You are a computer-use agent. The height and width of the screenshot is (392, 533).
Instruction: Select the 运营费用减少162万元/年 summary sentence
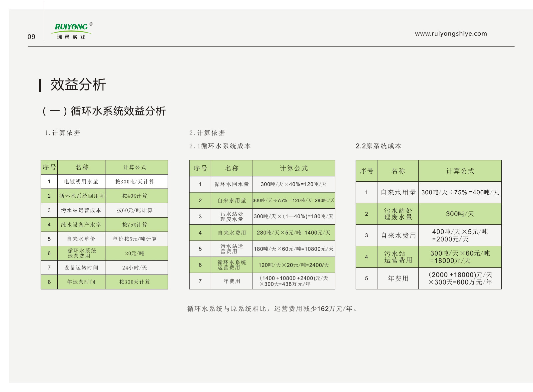272,309
